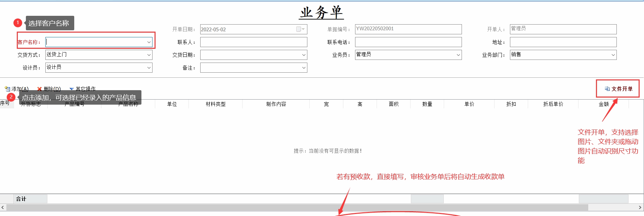Click the 添加(A) add row button
Screen dimensions: 644x216
point(16,89)
